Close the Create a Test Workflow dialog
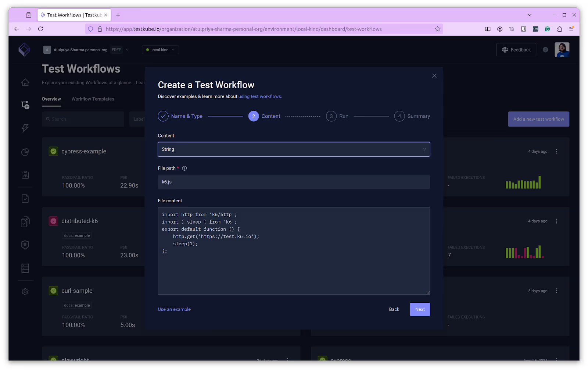 [434, 76]
